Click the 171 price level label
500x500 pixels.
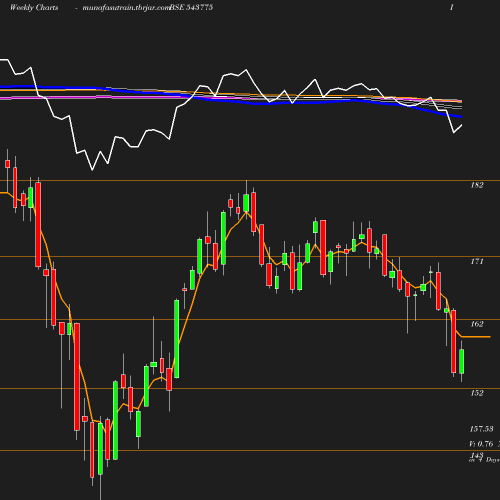point(477,261)
